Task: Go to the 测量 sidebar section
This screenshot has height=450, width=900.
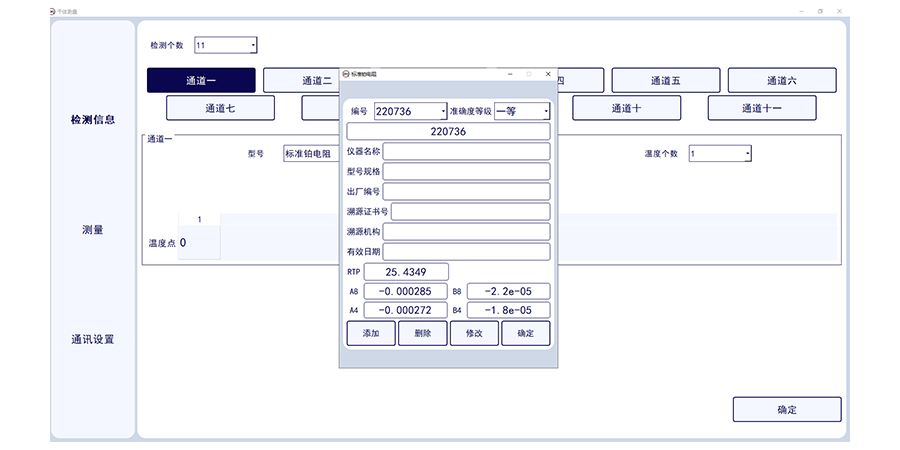Action: [x=93, y=230]
